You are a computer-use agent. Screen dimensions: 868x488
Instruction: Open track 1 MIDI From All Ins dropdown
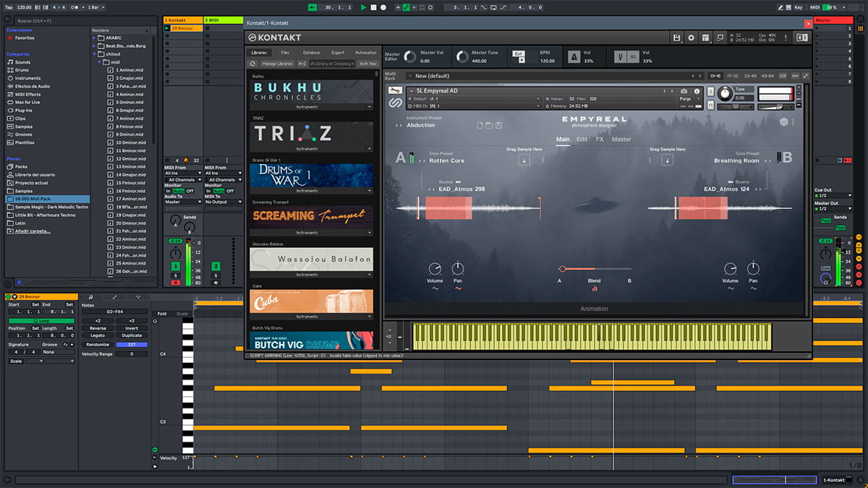tap(183, 174)
